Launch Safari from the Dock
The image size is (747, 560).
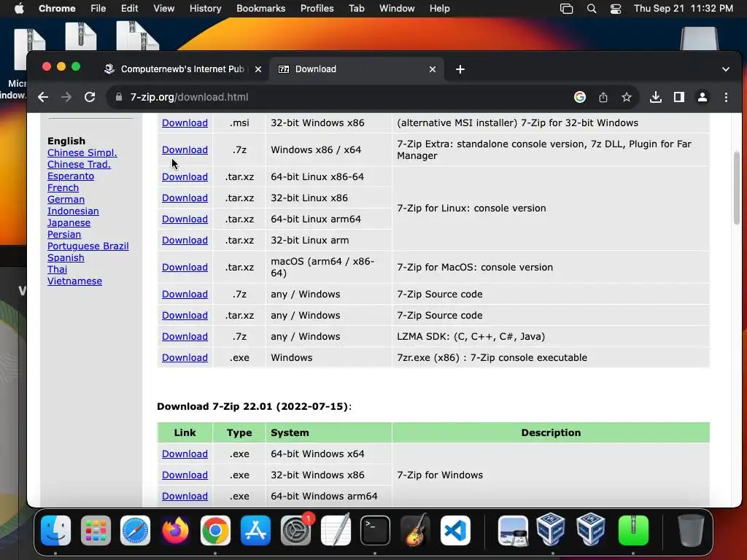(135, 530)
